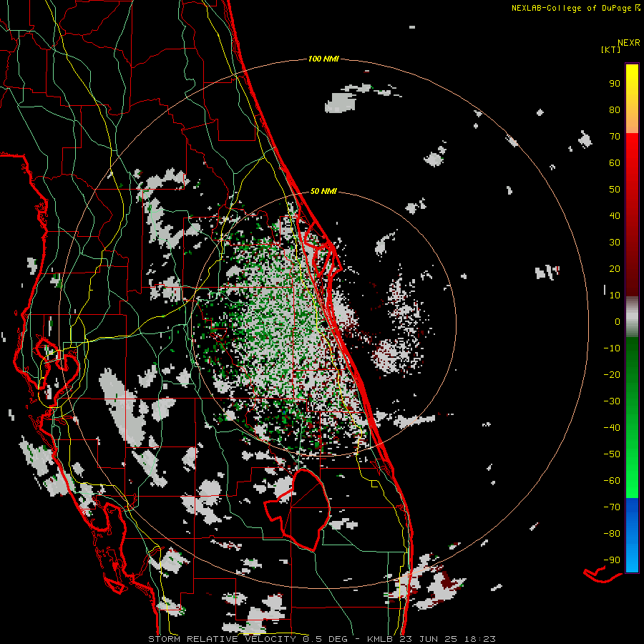The height and width of the screenshot is (644, 644).
Task: Select the positive 60 value on velocity scale
Action: [x=615, y=163]
